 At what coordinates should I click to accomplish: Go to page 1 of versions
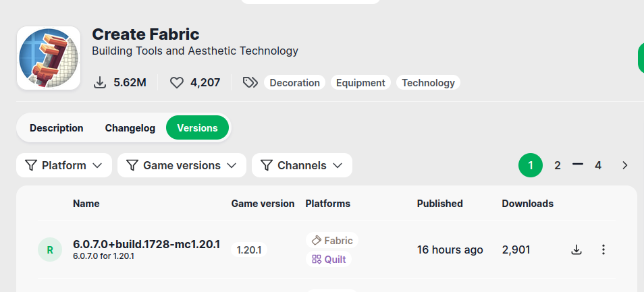tap(531, 166)
